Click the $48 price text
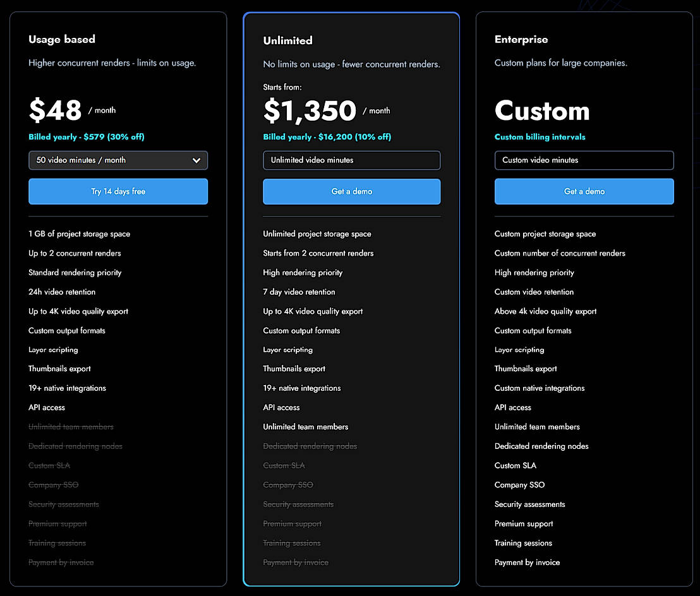 coord(56,110)
